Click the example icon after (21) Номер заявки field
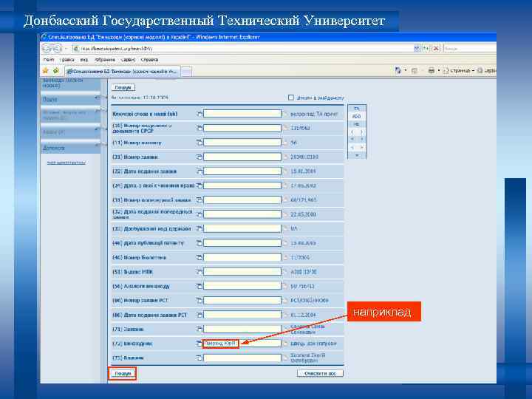This screenshot has height=399, width=532. (285, 157)
